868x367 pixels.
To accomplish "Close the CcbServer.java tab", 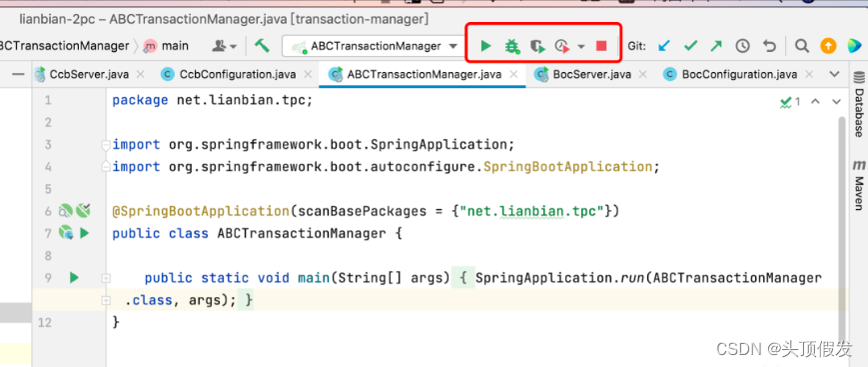I will 140,74.
